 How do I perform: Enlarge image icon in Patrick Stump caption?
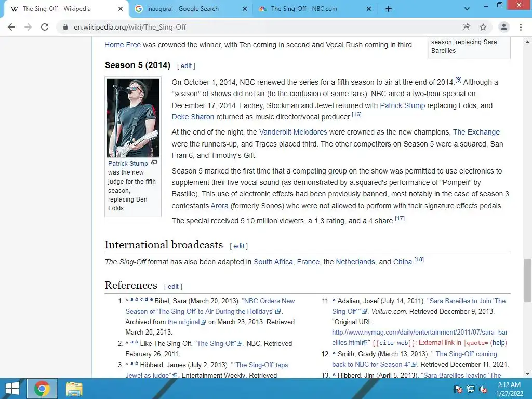[x=154, y=163]
